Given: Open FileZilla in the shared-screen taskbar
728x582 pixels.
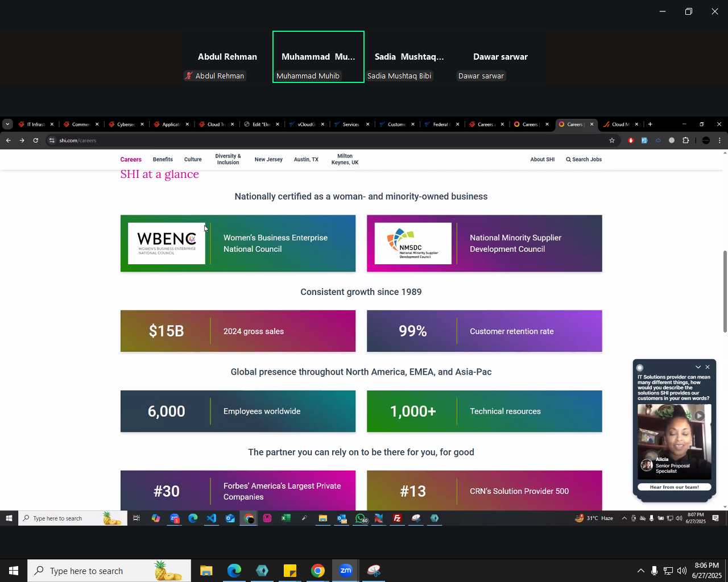Looking at the screenshot, I should (x=398, y=518).
